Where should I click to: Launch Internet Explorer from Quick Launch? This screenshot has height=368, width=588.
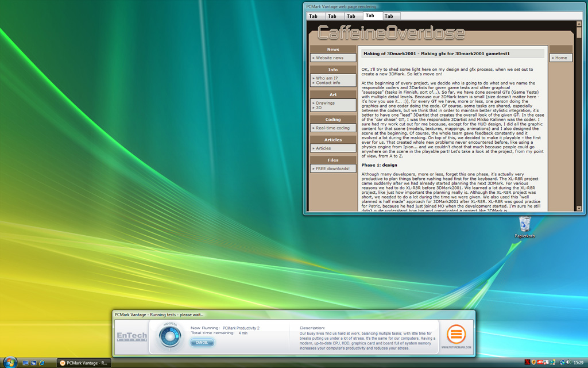tap(42, 363)
